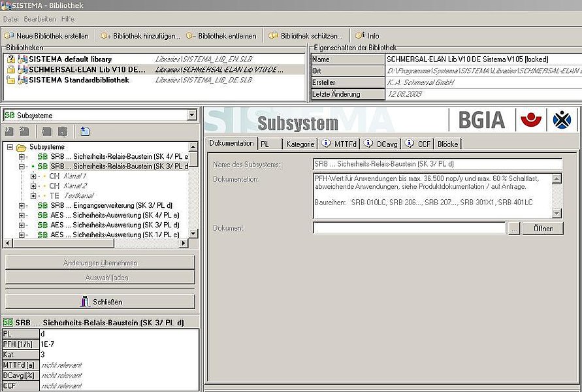The height and width of the screenshot is (392, 582).
Task: Select SISTEMA Standardbibliothek library
Action: [x=154, y=80]
